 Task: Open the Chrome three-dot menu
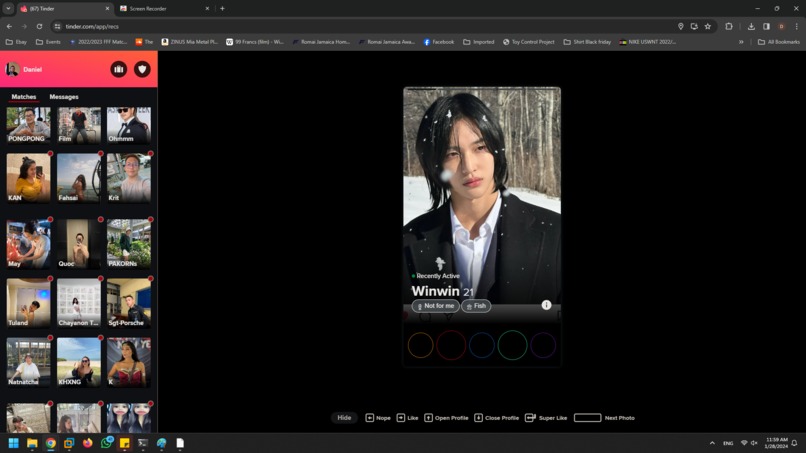797,26
